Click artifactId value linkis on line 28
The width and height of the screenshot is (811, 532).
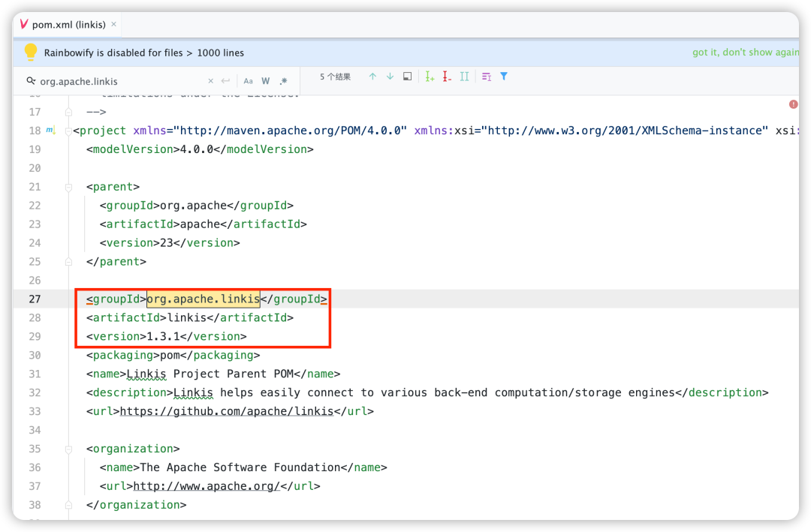187,317
